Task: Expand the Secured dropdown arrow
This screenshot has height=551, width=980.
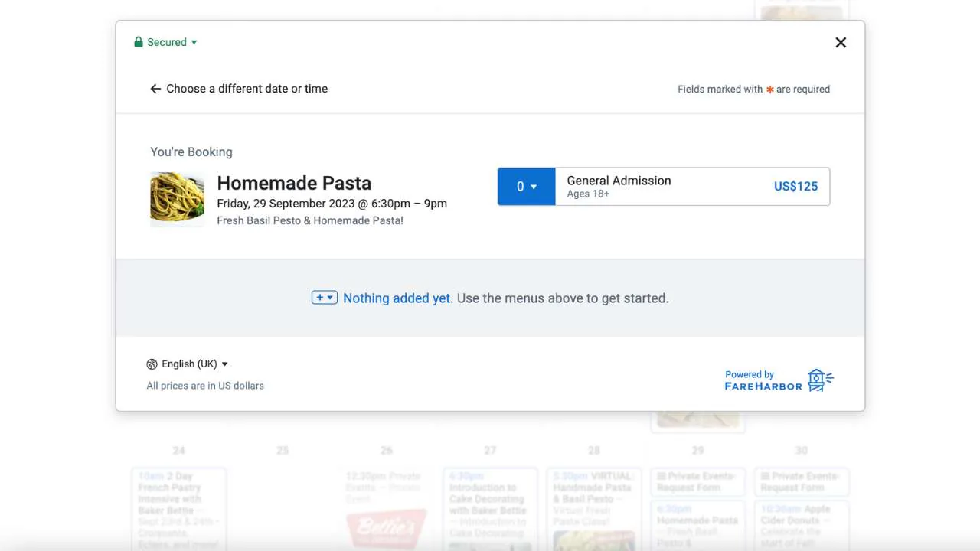Action: [x=194, y=43]
